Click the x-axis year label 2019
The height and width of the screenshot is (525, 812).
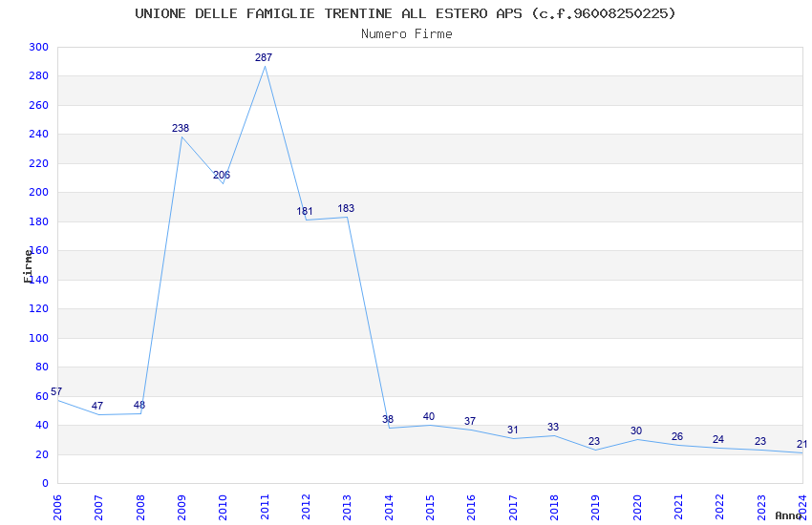pos(595,508)
